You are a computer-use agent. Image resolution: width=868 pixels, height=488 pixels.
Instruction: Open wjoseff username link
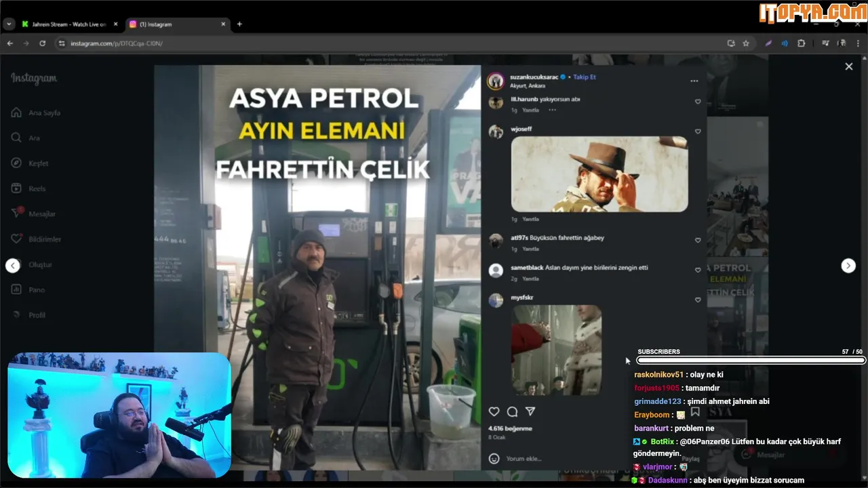(520, 128)
